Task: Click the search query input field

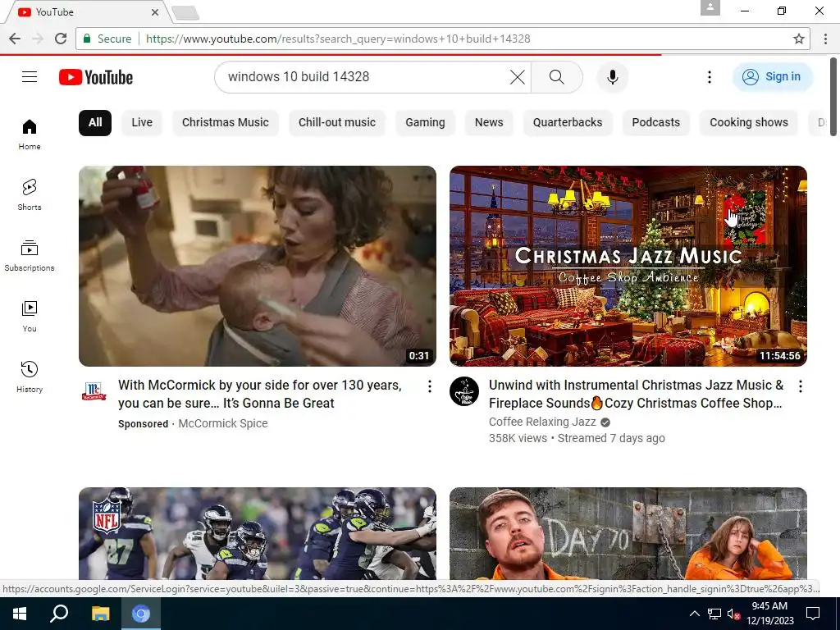Action: click(364, 77)
